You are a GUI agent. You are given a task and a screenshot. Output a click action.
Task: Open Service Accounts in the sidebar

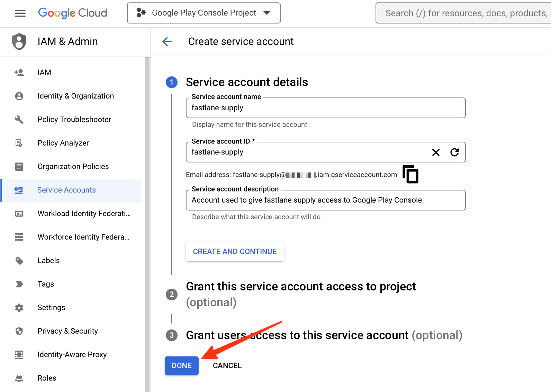(x=66, y=190)
